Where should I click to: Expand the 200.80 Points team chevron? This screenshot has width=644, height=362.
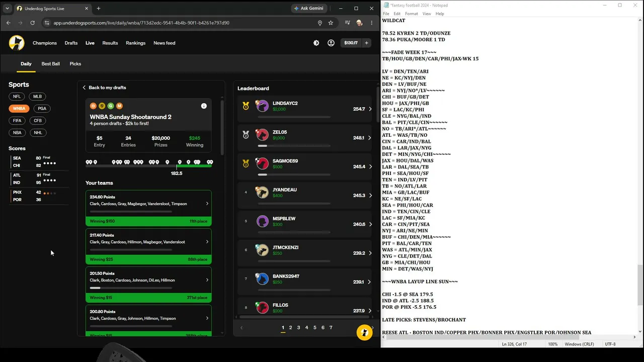pos(207,319)
